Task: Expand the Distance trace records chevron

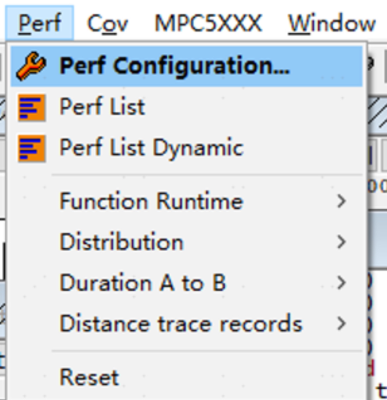Action: [x=341, y=324]
